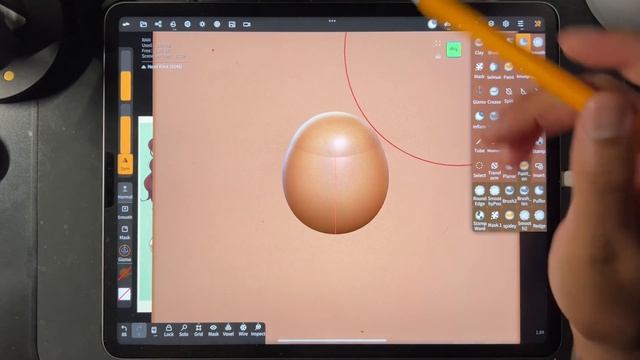
Task: Toggle the orange Sym symmetry button
Action: coord(125,164)
